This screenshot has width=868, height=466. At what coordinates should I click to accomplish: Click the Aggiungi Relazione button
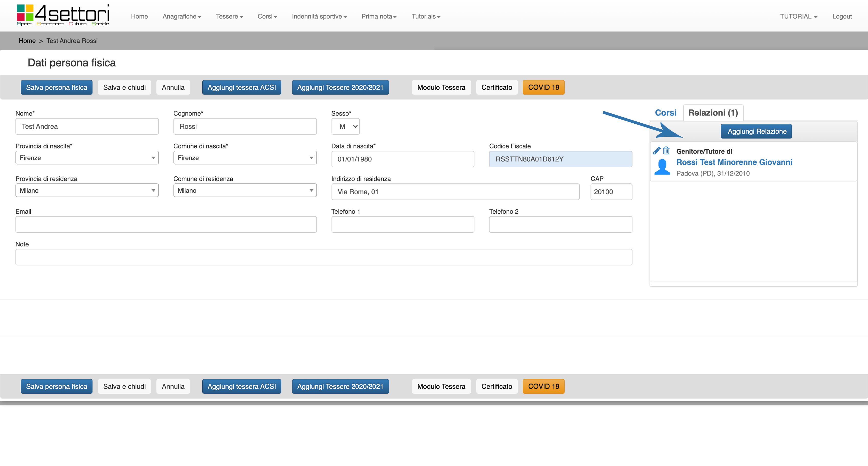point(756,131)
